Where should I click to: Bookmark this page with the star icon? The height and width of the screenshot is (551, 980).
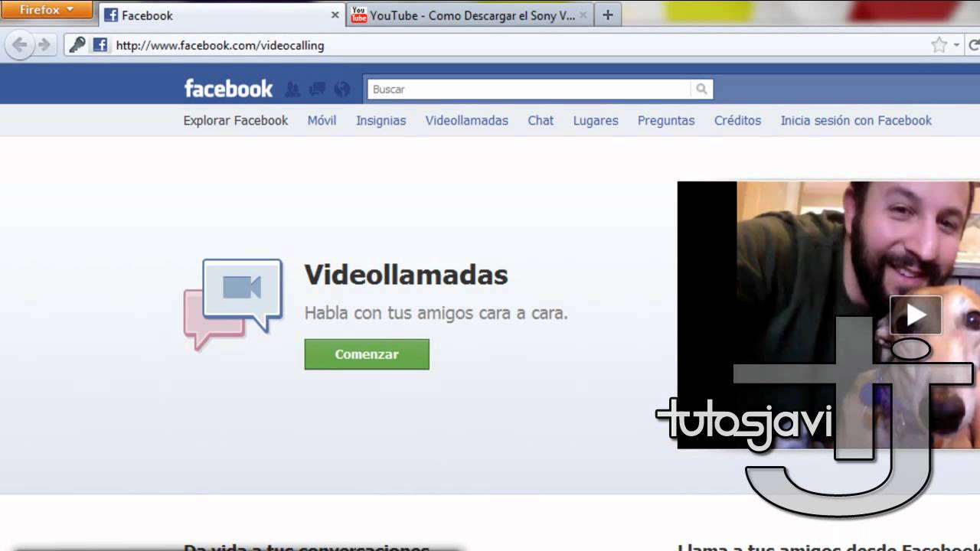point(939,45)
